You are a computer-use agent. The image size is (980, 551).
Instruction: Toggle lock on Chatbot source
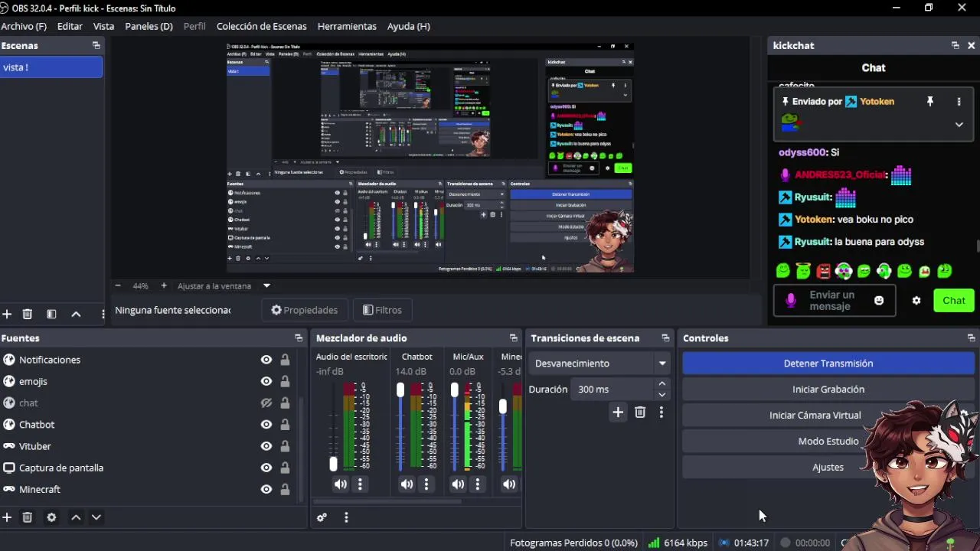coord(285,425)
